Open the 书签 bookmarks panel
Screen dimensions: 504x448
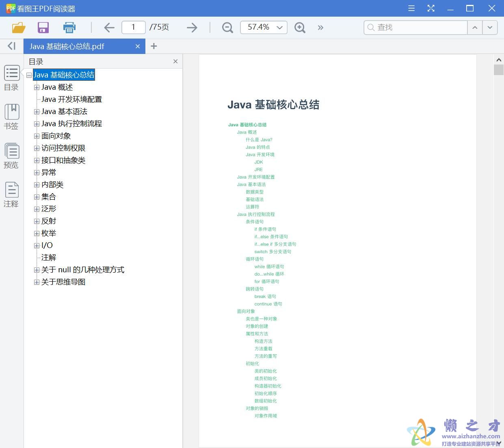(x=11, y=117)
